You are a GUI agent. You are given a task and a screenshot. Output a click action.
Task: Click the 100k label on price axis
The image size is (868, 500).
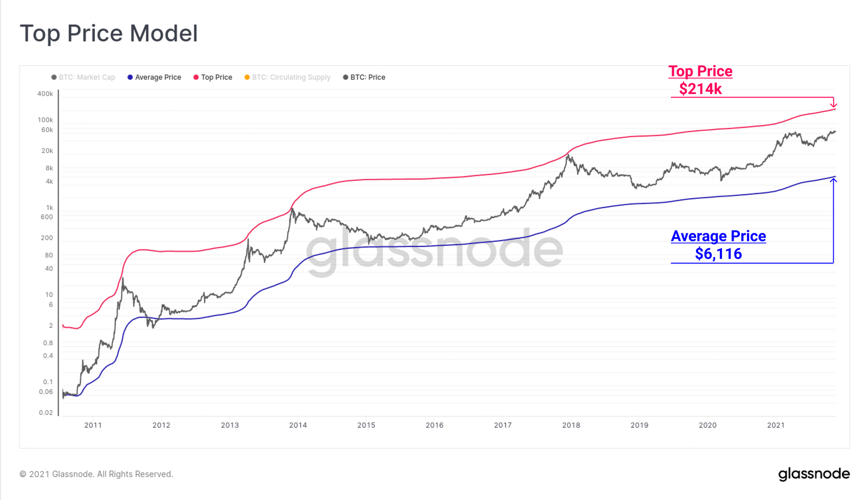tap(46, 120)
